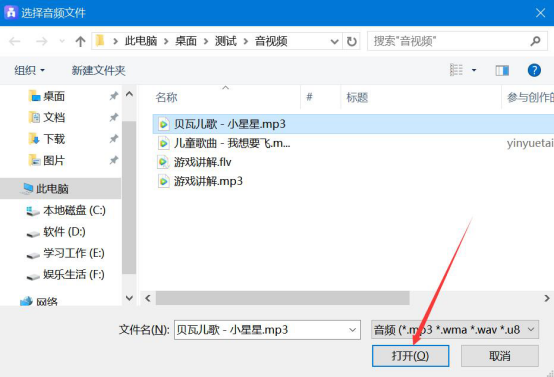Select file 游戏讲解.mp3
Viewport: 554px width, 377px height.
click(208, 181)
